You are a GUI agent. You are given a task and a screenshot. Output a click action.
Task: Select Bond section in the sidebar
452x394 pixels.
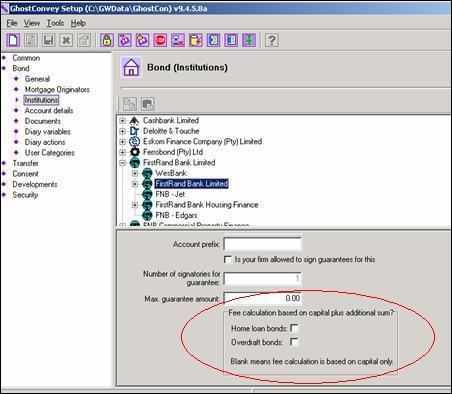21,68
